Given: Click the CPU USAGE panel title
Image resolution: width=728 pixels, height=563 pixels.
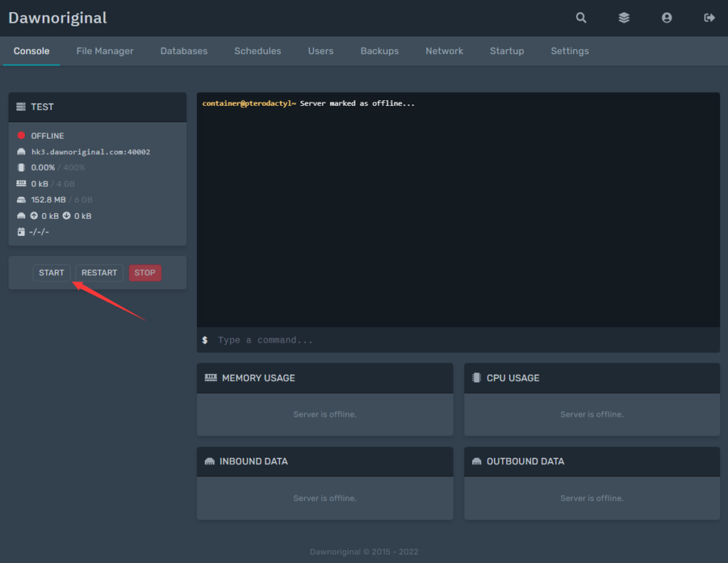Looking at the screenshot, I should click(513, 377).
